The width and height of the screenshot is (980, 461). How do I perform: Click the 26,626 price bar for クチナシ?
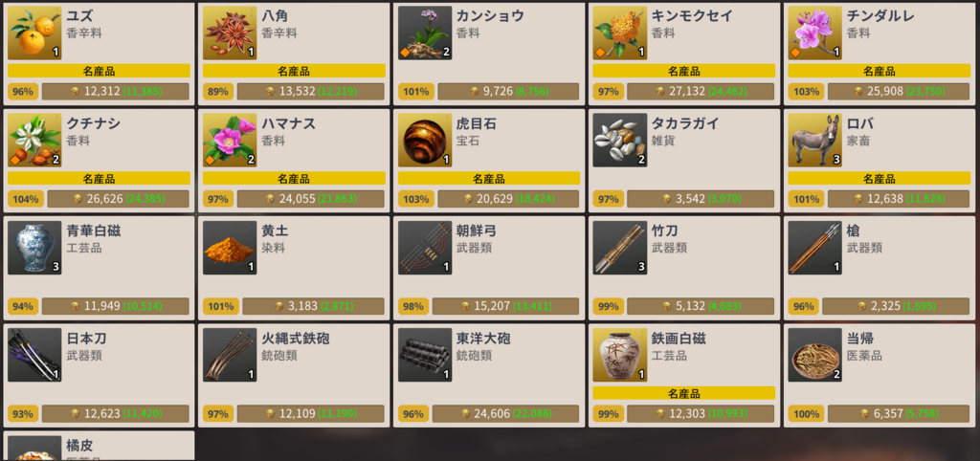pos(118,199)
